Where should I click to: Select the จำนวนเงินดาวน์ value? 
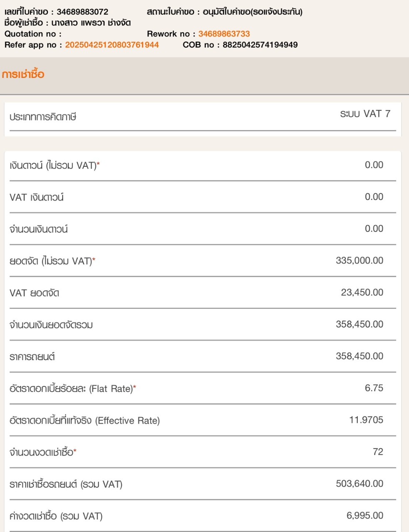(374, 229)
